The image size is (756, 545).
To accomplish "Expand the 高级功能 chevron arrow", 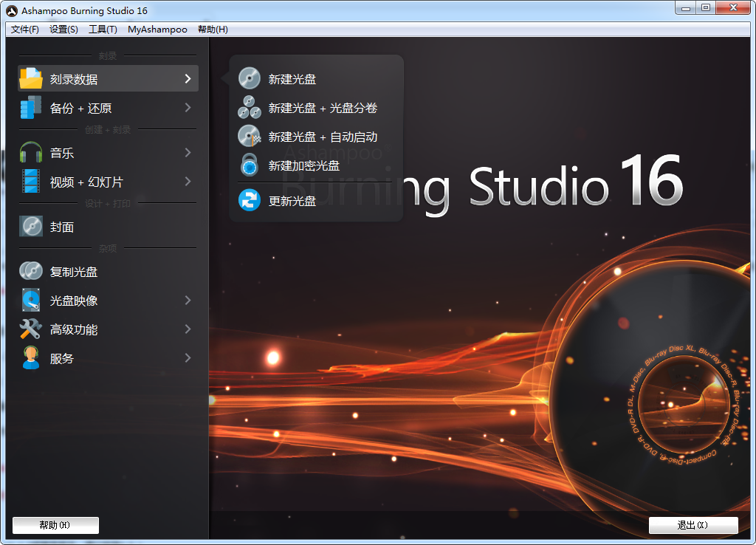I will tap(188, 329).
